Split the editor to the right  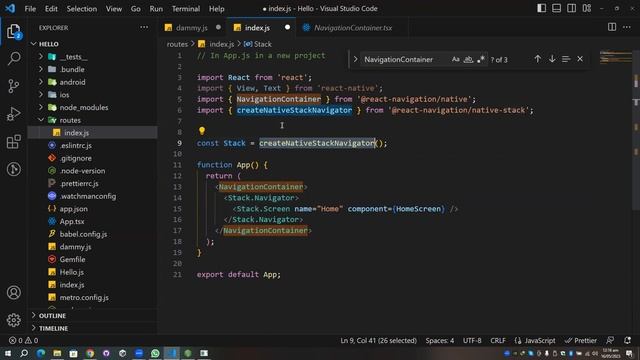pos(611,27)
